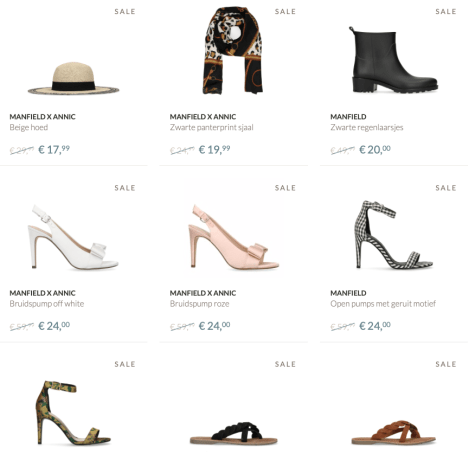
Task: Open the brown braided flat sandal image
Action: pos(394,432)
